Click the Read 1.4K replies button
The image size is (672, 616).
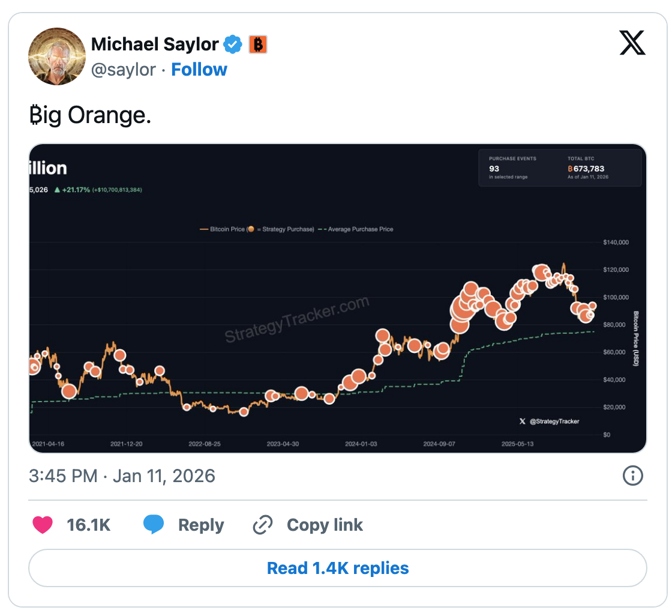tap(337, 568)
